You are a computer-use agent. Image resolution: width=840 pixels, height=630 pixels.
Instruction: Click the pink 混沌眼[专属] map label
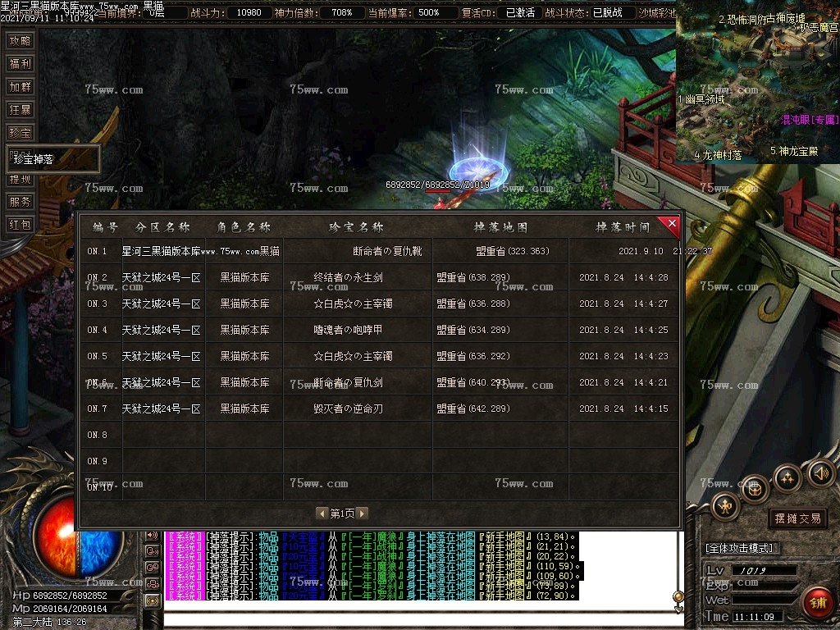(810, 120)
